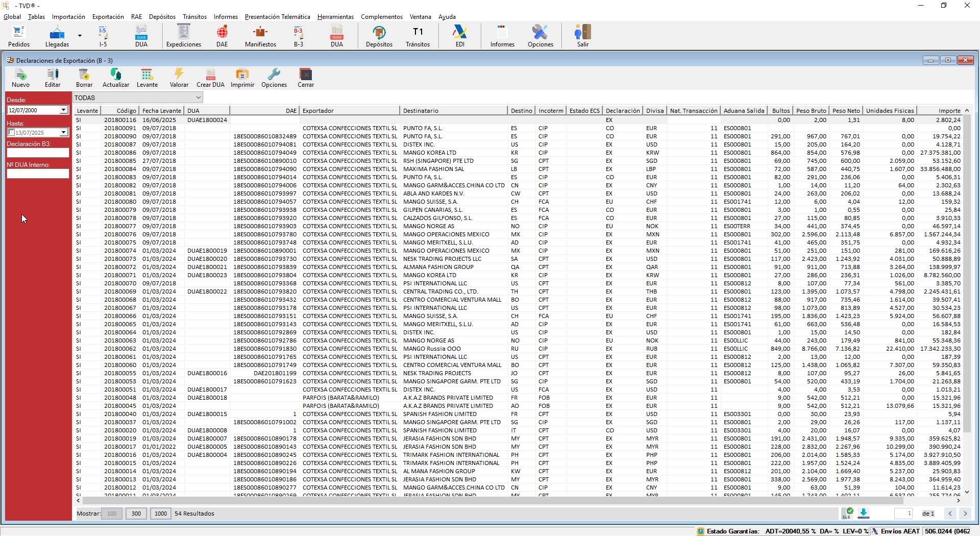Open the Herramientas menu
Image resolution: width=980 pixels, height=536 pixels.
pyautogui.click(x=335, y=17)
